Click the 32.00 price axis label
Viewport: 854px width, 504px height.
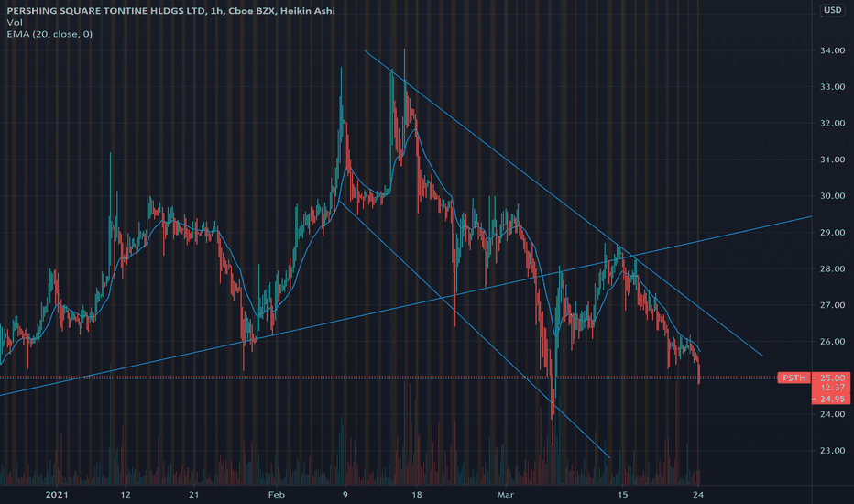(x=832, y=123)
